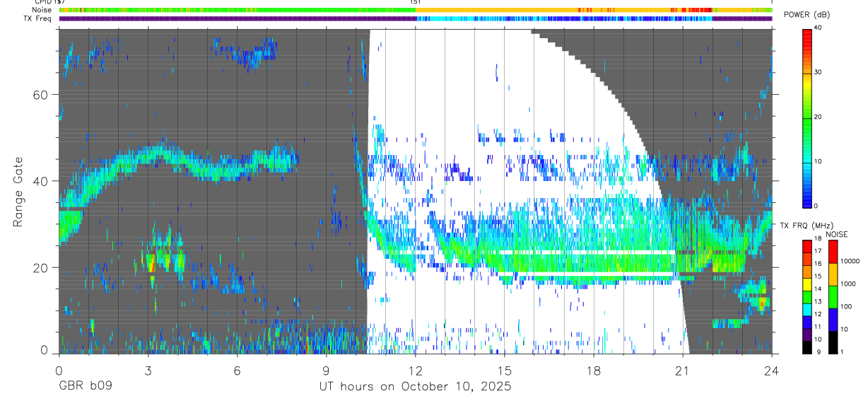This screenshot has width=868, height=401.
Task: Click the 15 tick on UT hours axis
Action: pos(504,370)
